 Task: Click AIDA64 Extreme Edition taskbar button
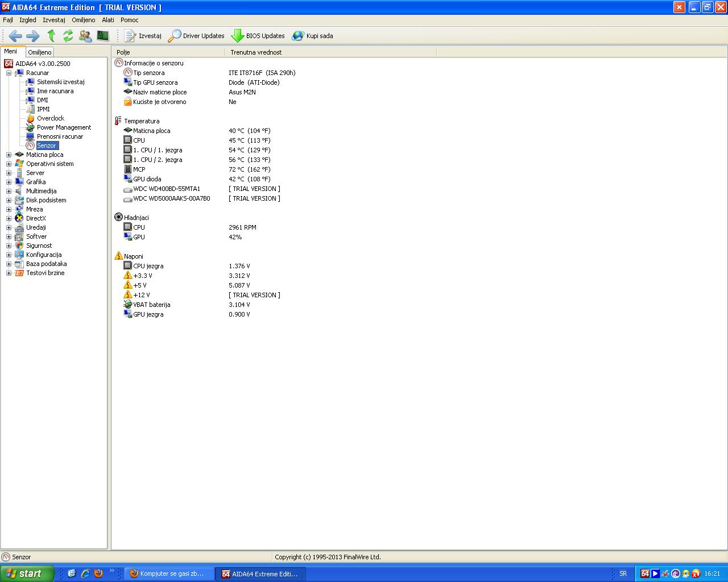point(260,574)
